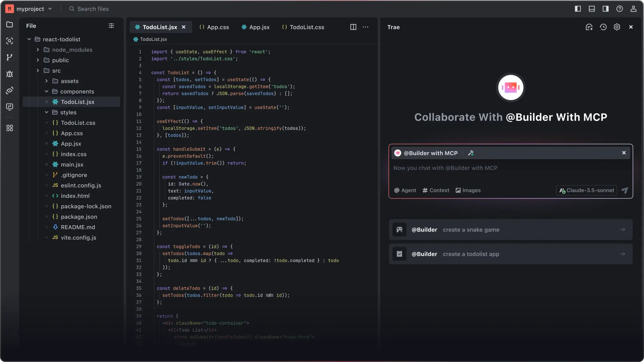Click the send message paper plane icon
This screenshot has height=362, width=644.
624,190
